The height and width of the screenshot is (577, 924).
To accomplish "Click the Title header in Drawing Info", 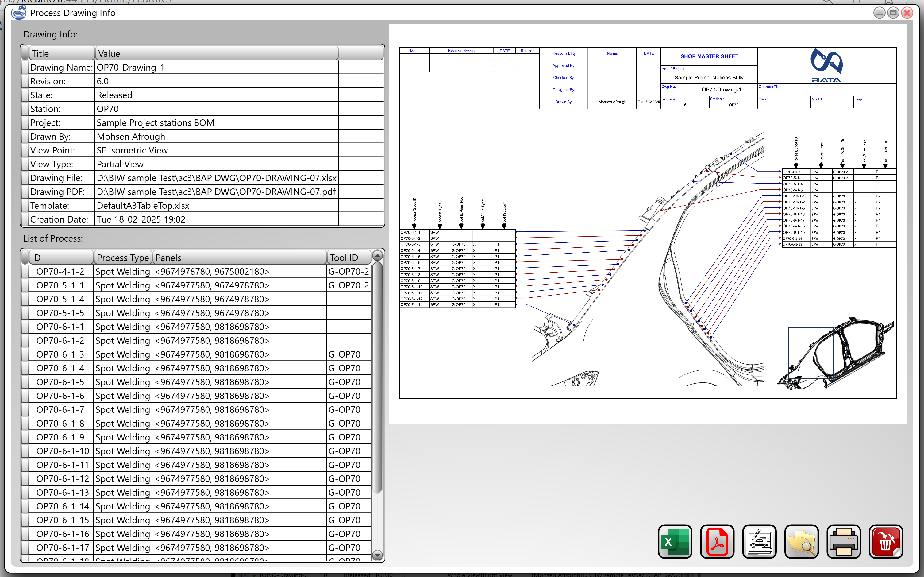I will point(40,53).
